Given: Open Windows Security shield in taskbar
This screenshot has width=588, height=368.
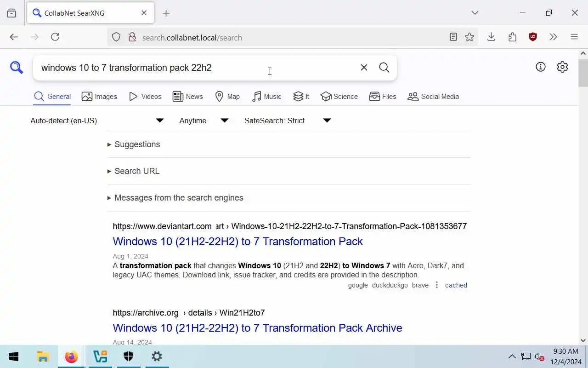Looking at the screenshot, I should point(129,356).
